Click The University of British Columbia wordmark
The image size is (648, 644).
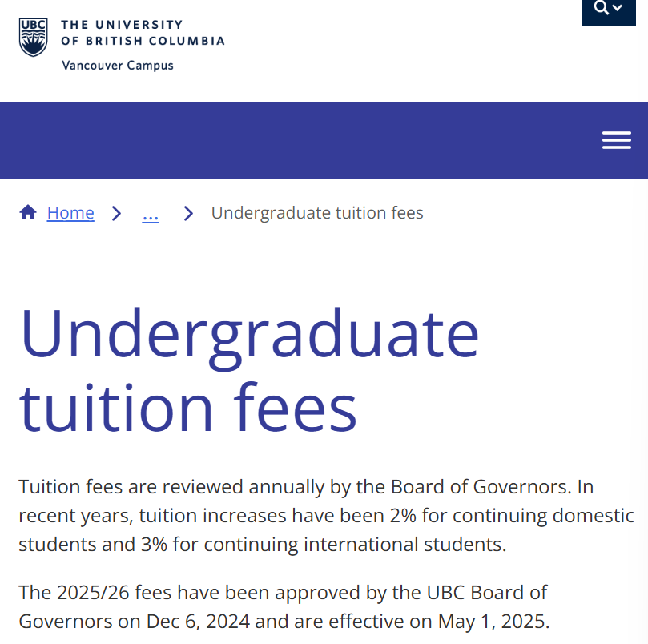tap(143, 33)
